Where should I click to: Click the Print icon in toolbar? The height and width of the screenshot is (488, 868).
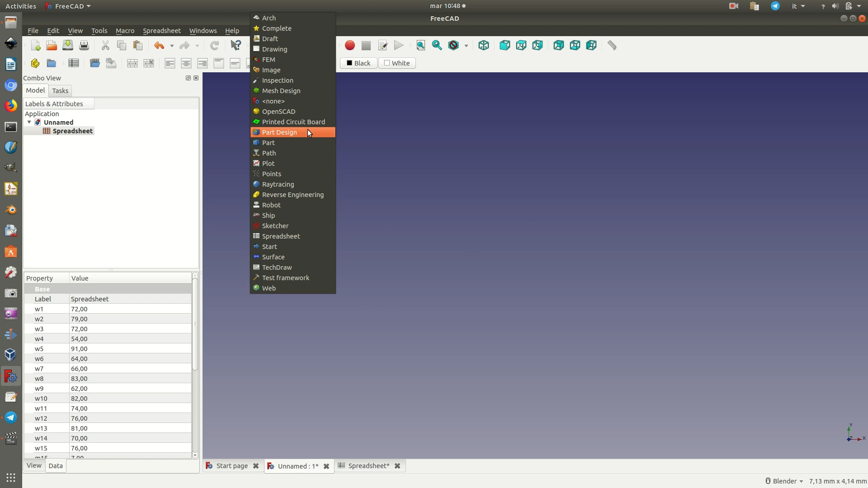coord(84,45)
